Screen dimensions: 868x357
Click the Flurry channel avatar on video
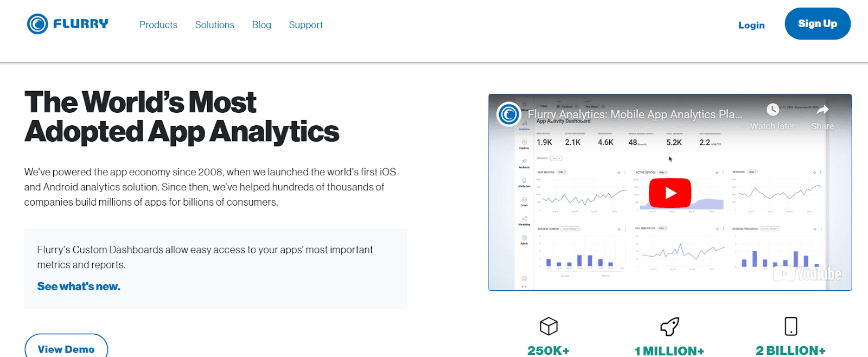[509, 114]
